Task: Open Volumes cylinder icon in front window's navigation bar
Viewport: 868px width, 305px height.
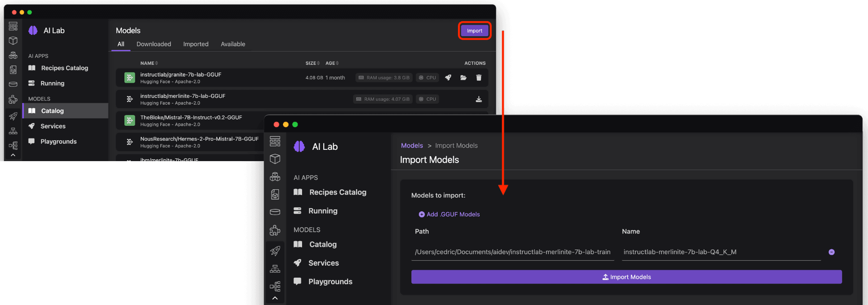Action: click(275, 212)
